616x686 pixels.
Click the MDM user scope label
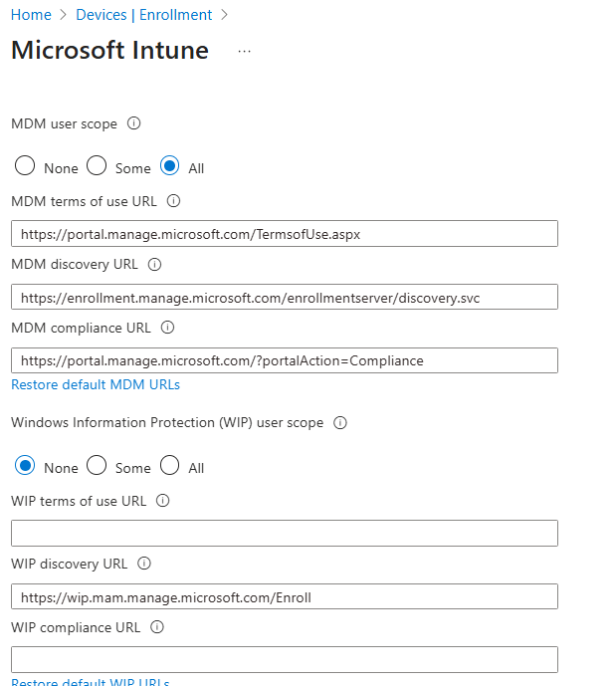click(x=64, y=123)
